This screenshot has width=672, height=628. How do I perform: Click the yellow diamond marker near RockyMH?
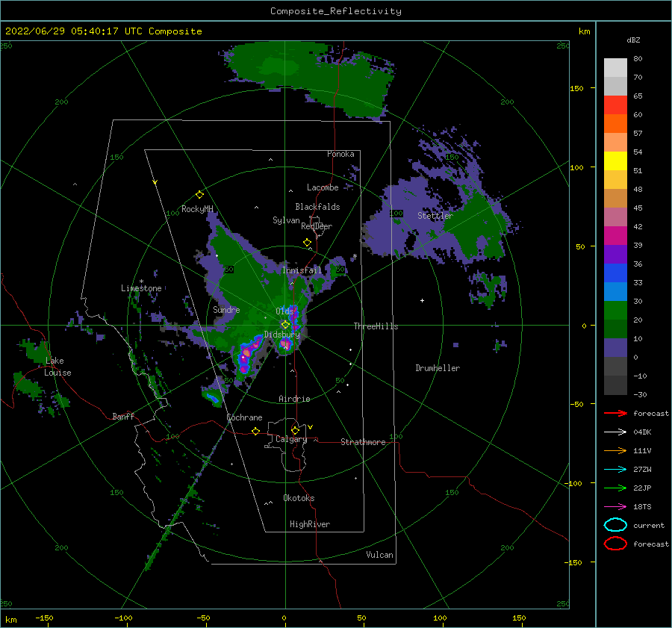click(199, 195)
